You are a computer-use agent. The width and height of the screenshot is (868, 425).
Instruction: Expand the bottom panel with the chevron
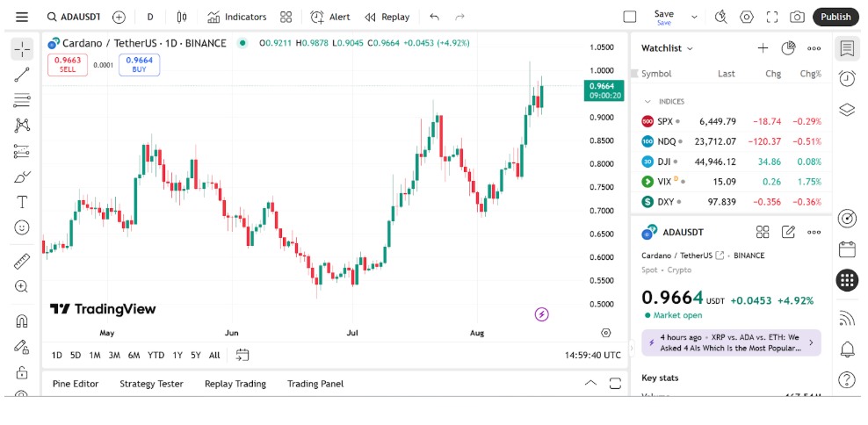590,383
